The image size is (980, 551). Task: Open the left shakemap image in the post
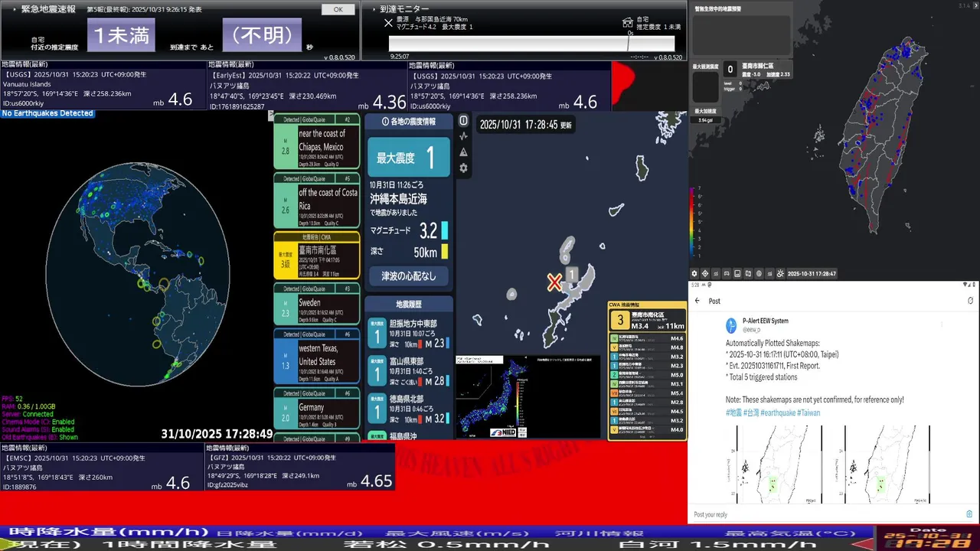(779, 464)
